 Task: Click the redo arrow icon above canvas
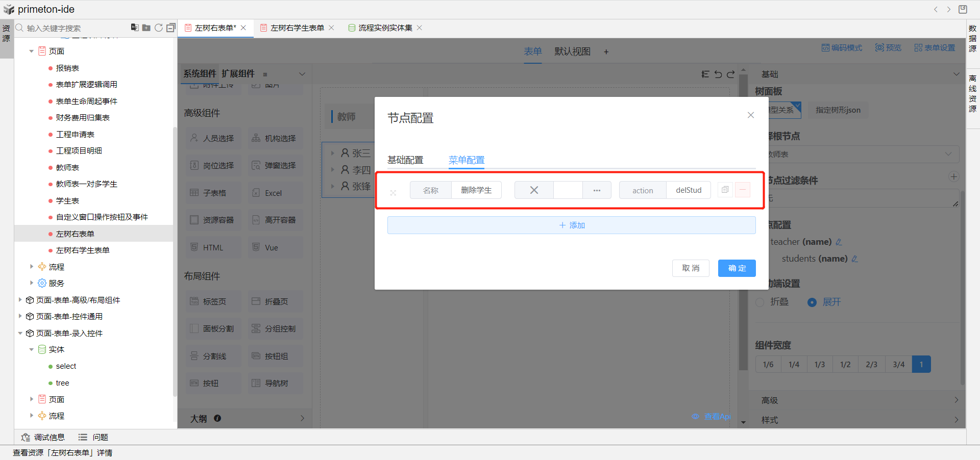pyautogui.click(x=731, y=74)
